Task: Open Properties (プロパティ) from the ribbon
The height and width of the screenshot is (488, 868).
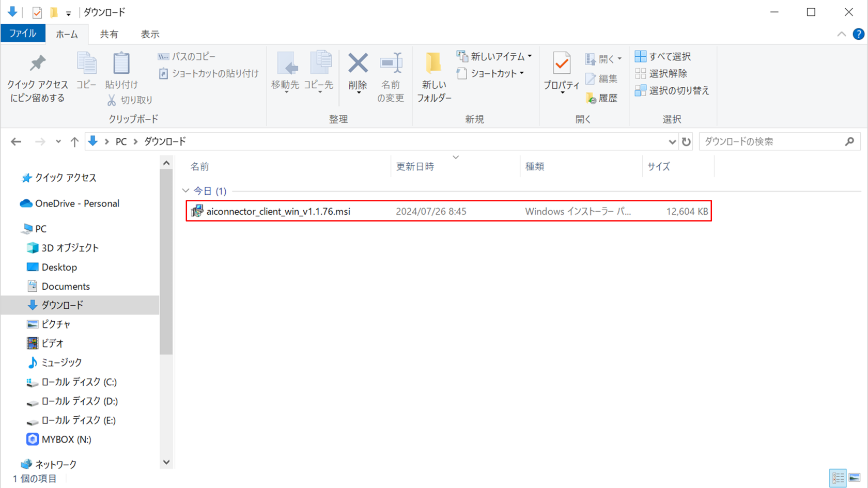Action: [x=561, y=71]
